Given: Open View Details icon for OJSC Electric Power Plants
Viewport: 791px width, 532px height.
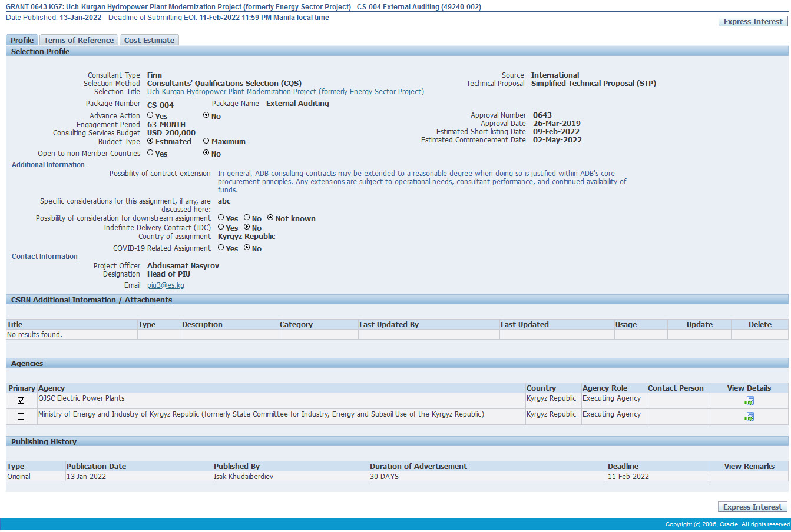Looking at the screenshot, I should tap(749, 401).
